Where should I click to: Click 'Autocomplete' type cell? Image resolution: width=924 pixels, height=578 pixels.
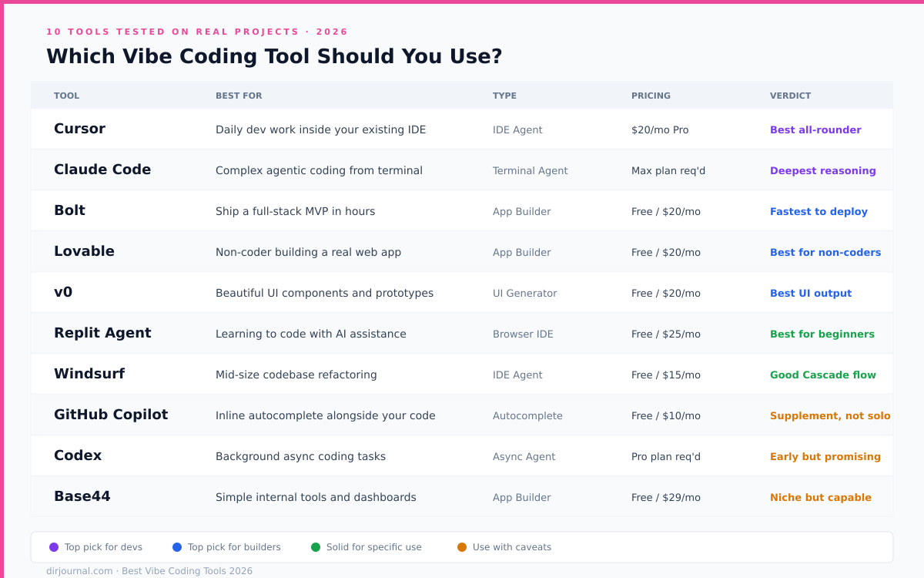point(527,415)
